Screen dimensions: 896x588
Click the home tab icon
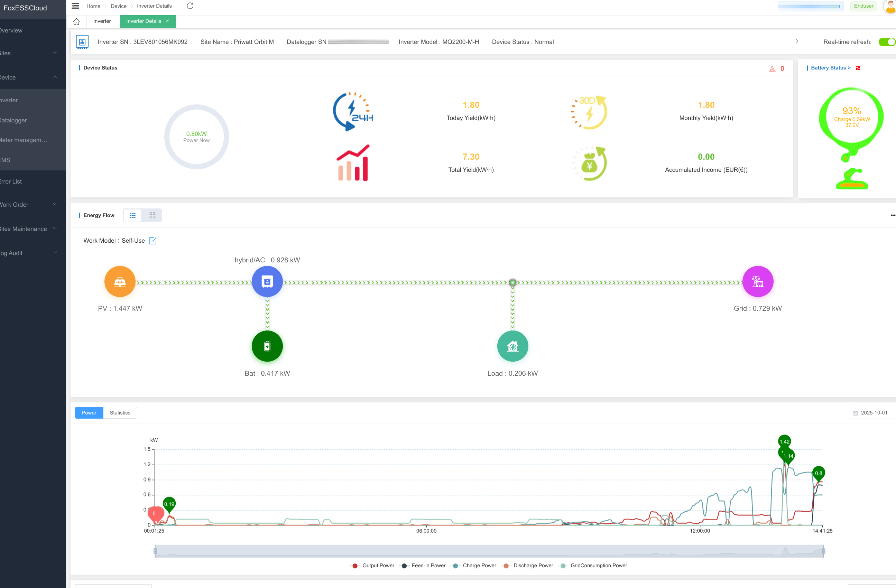(76, 21)
